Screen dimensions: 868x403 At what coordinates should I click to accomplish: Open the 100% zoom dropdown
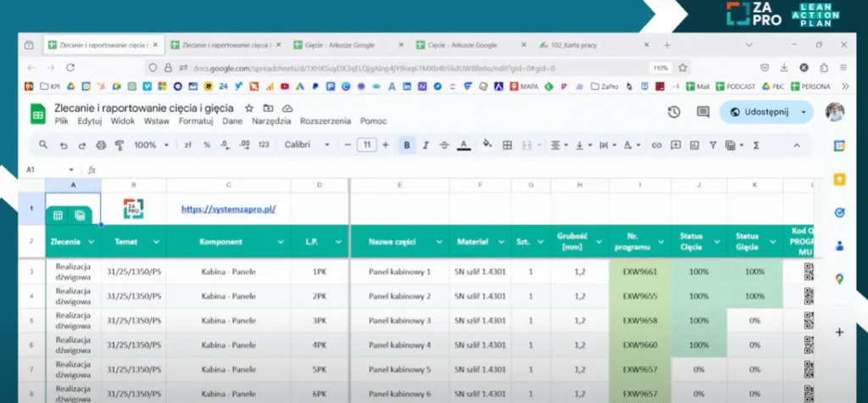coord(151,145)
